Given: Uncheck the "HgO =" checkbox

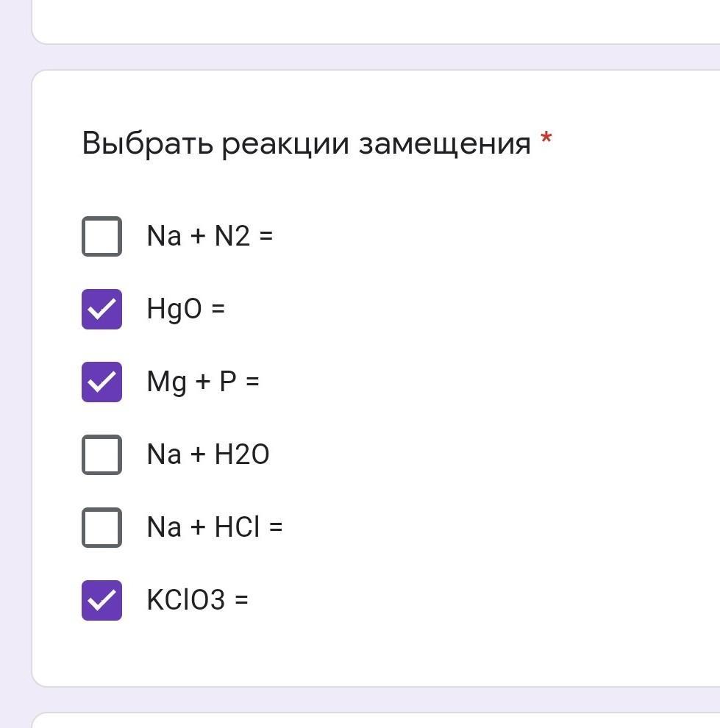Looking at the screenshot, I should [101, 309].
